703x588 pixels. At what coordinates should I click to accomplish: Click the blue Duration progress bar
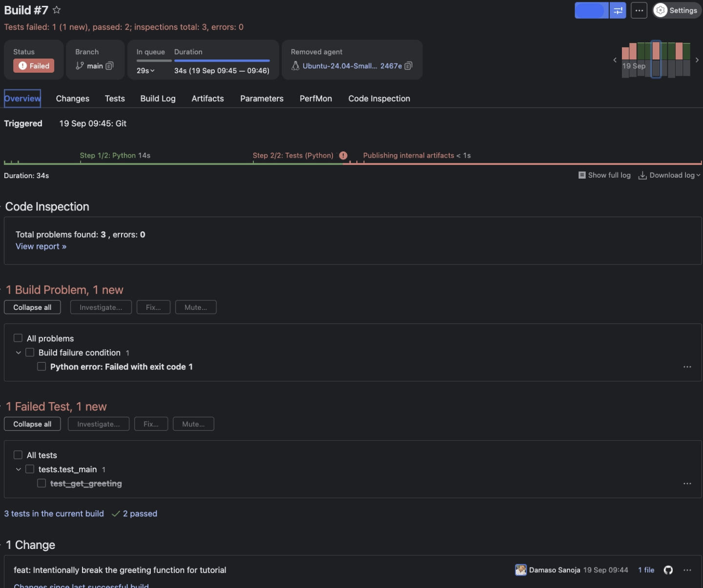[222, 61]
